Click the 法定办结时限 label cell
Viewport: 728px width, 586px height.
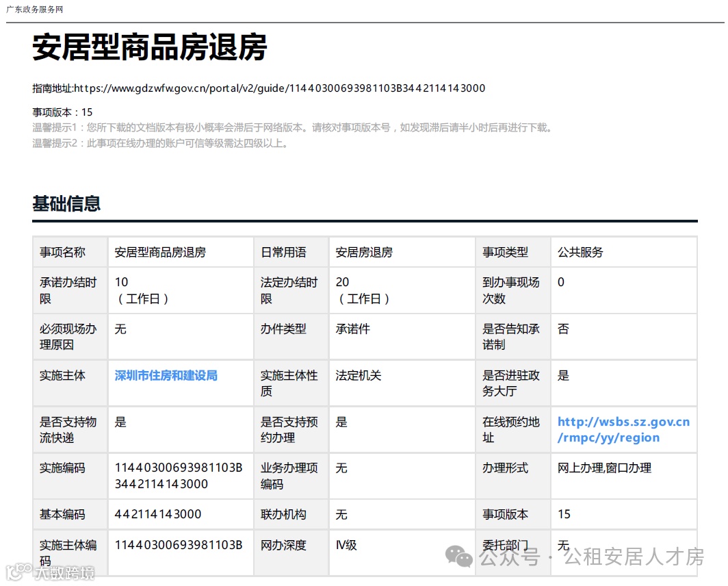pos(289,290)
